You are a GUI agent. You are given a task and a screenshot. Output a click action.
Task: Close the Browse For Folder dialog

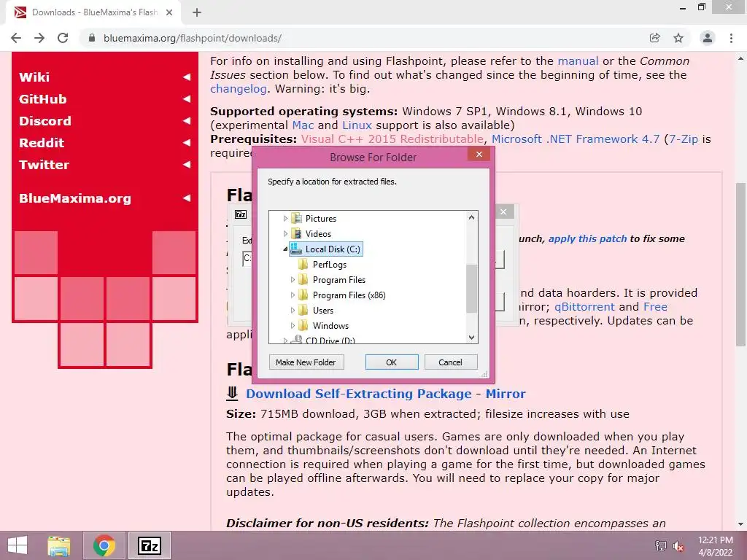(x=479, y=155)
